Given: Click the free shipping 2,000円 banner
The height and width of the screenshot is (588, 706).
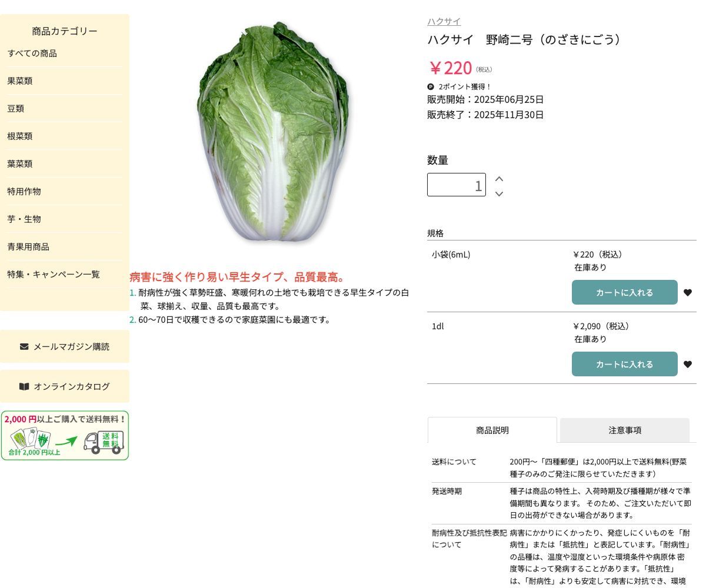Looking at the screenshot, I should (65, 436).
